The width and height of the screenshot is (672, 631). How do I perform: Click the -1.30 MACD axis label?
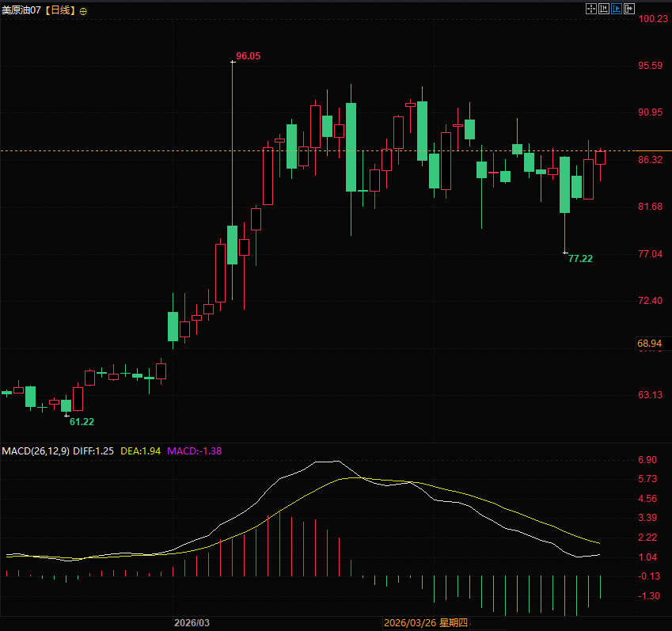pos(649,596)
